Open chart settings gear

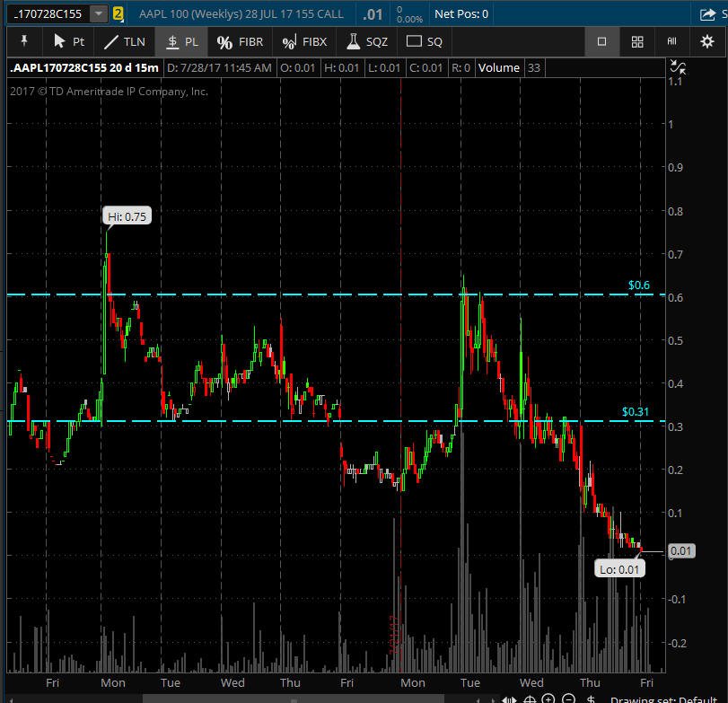pos(706,42)
